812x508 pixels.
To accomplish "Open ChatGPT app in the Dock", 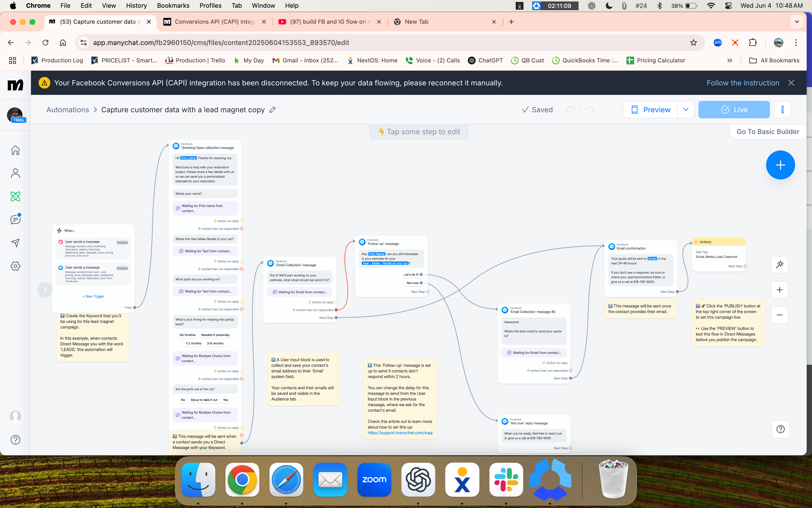I will click(x=418, y=480).
